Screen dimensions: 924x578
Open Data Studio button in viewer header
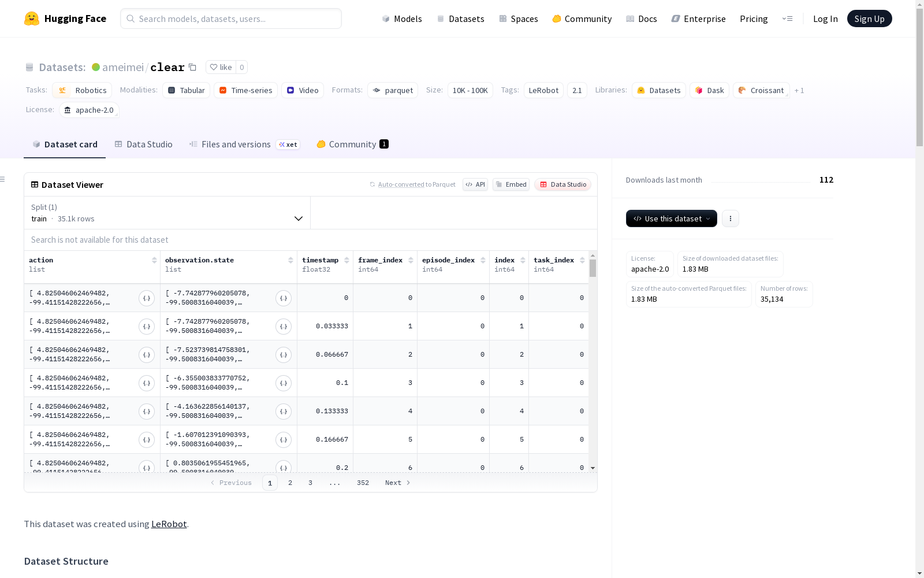point(562,184)
